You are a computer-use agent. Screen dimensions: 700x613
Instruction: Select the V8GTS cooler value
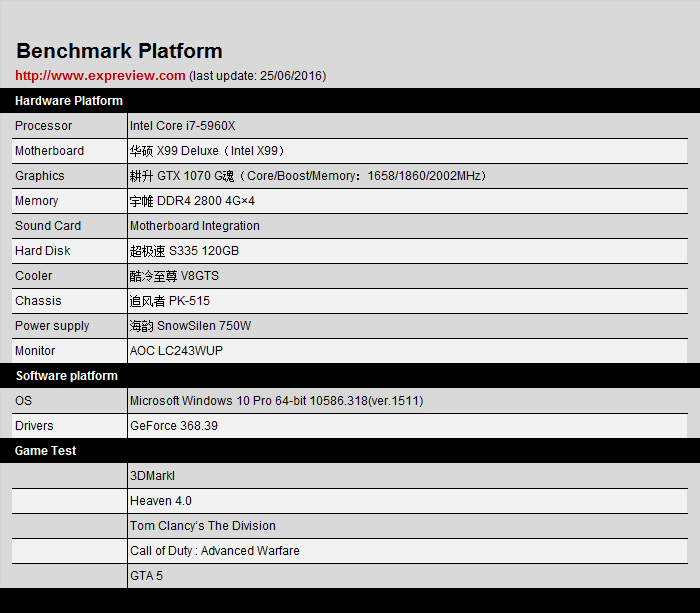[174, 276]
